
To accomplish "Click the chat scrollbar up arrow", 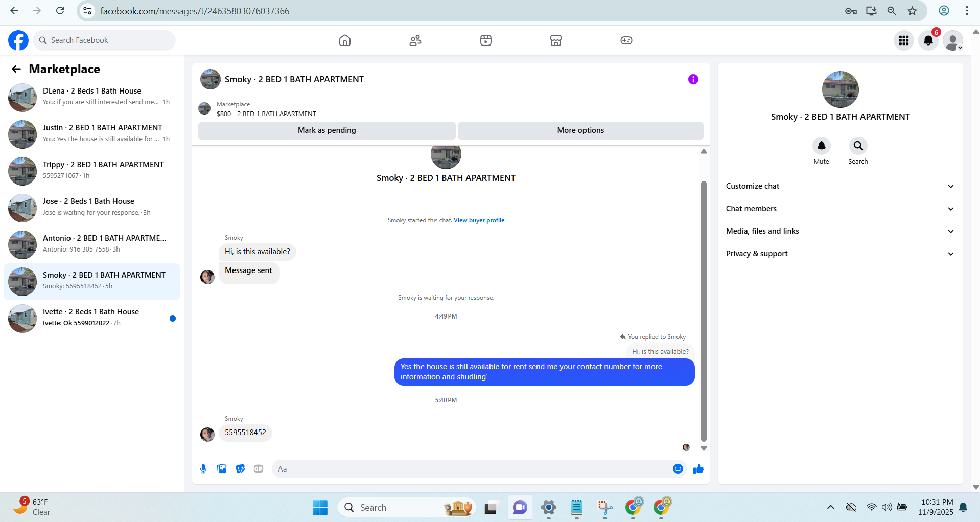I will 704,151.
